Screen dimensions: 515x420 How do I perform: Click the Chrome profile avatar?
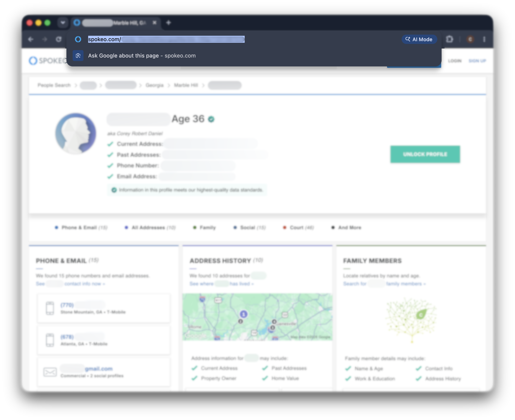click(x=470, y=39)
